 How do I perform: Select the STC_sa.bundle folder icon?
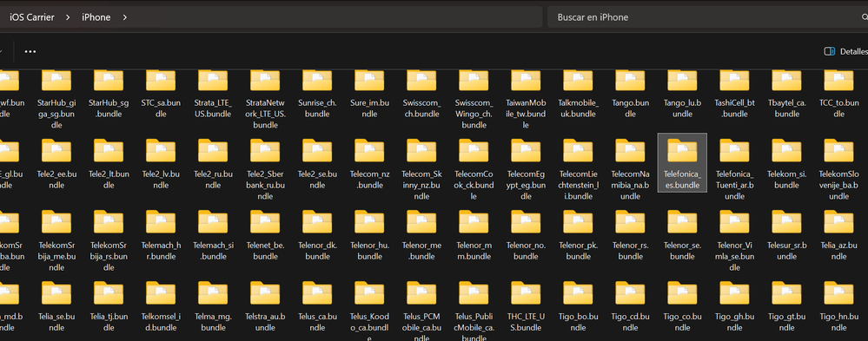[x=161, y=81]
